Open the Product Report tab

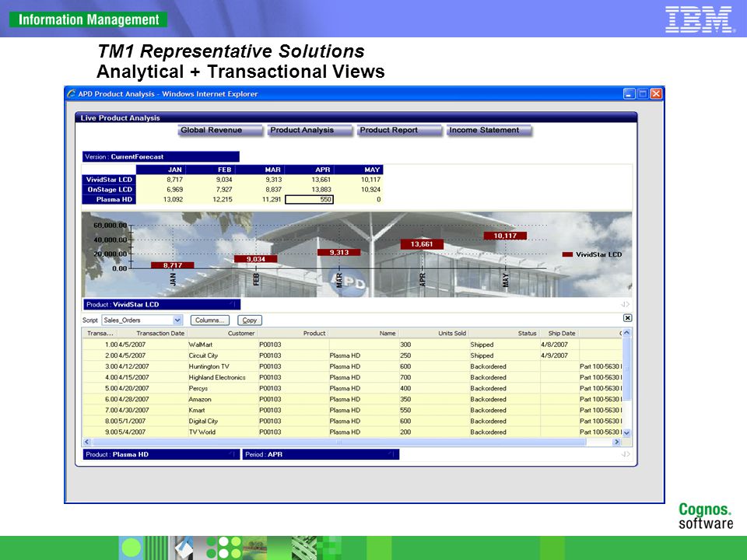coord(399,131)
